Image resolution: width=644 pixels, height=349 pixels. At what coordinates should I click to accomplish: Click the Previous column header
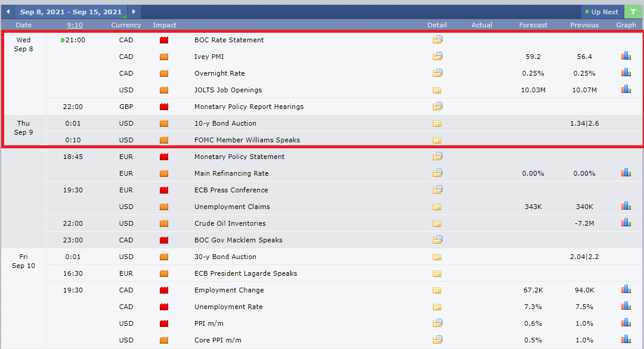[x=584, y=25]
